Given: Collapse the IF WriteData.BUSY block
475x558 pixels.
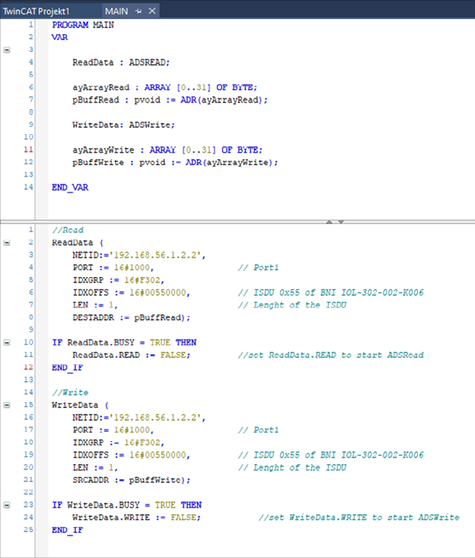Looking at the screenshot, I should click(7, 505).
